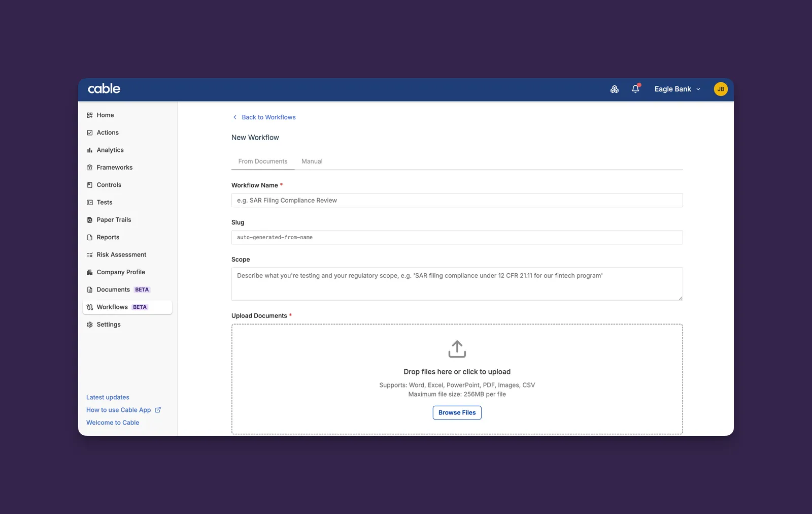Viewport: 812px width, 514px height.
Task: Click the Workflows icon in sidebar
Action: coord(90,307)
